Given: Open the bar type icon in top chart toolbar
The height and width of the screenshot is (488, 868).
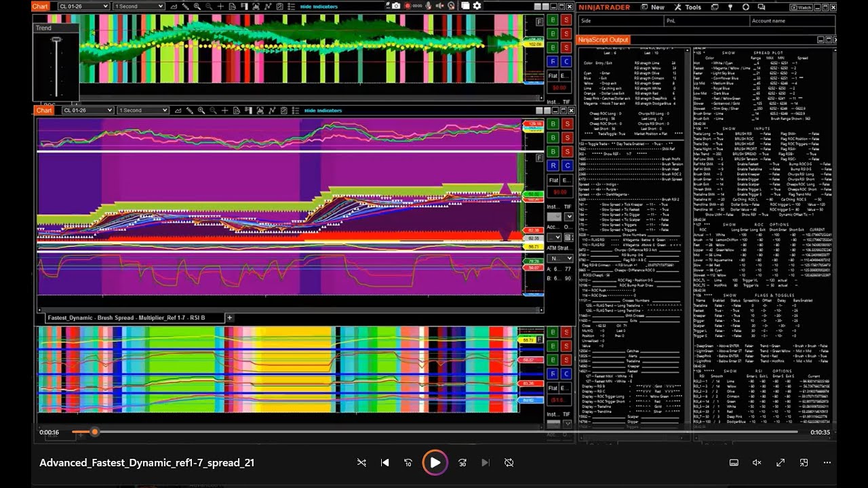Looking at the screenshot, I should [174, 6].
